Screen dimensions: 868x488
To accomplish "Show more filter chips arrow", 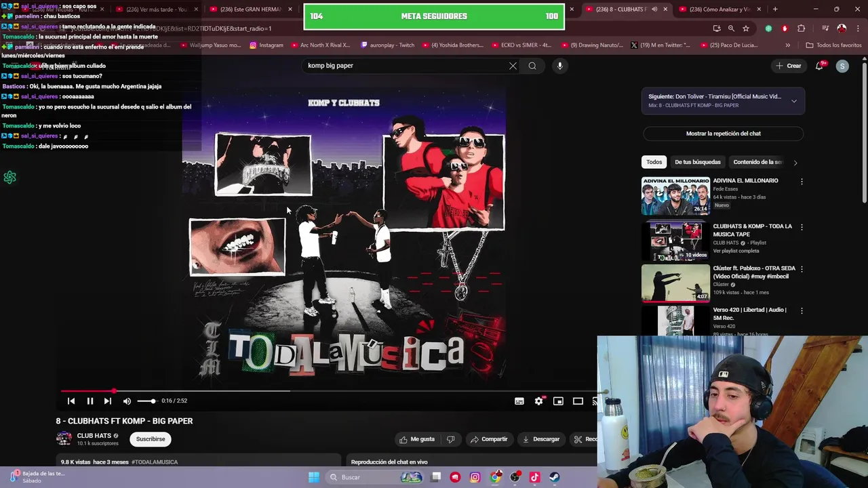I will click(795, 163).
